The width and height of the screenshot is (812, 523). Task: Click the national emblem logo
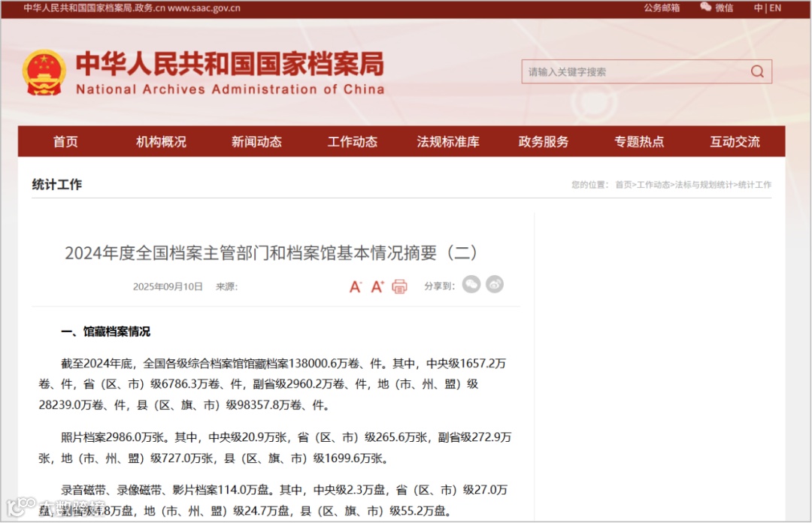point(44,72)
